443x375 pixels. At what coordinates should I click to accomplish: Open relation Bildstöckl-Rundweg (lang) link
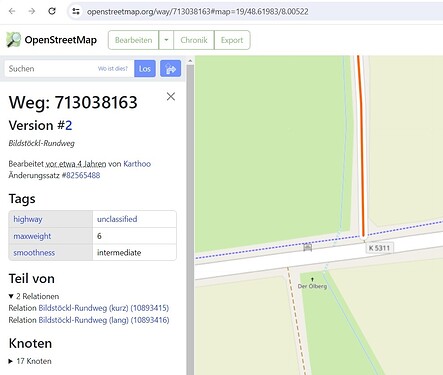click(x=104, y=320)
